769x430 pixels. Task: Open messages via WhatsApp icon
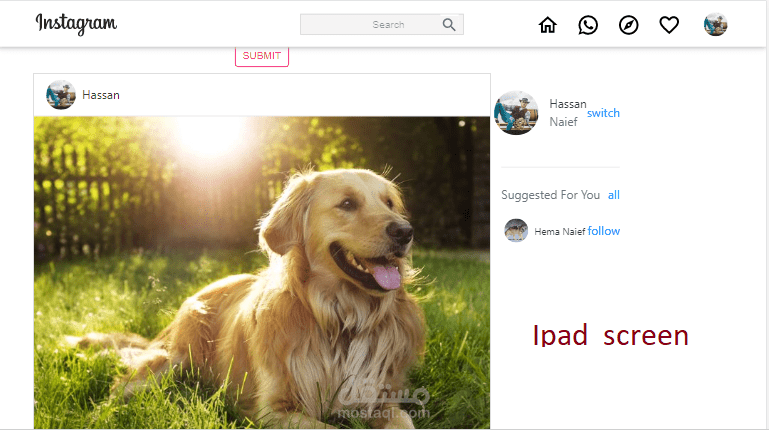point(588,25)
